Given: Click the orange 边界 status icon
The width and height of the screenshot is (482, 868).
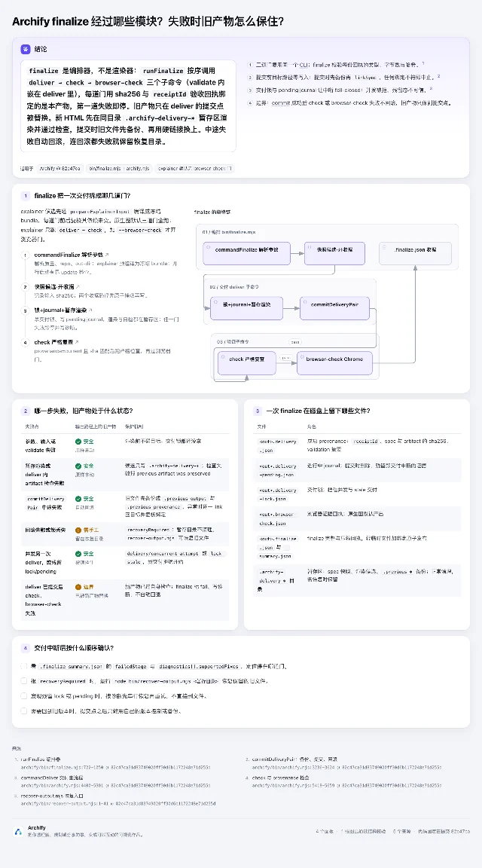Looking at the screenshot, I should tap(78, 586).
